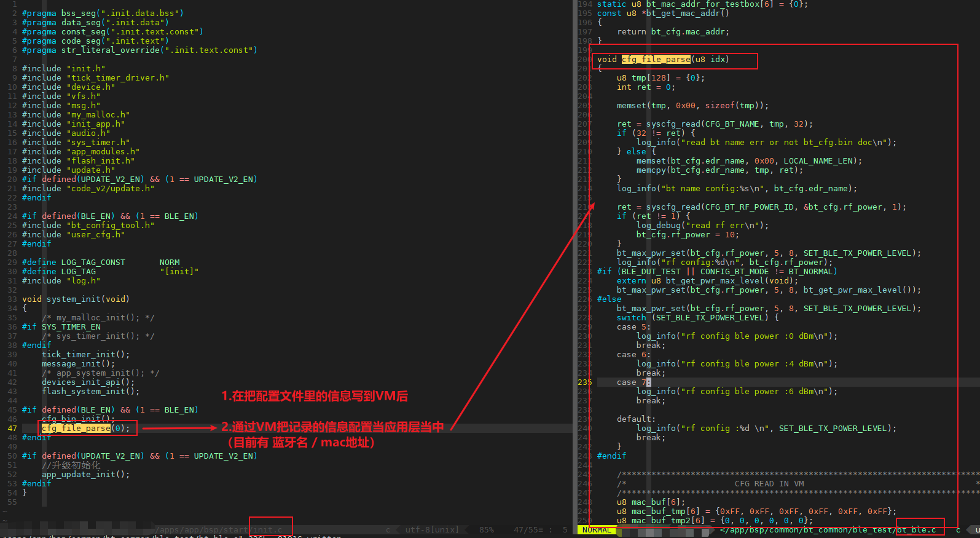
Task: Click the 'syscfg_read(CFG_BT_NAME, tmp, 32)' line
Action: click(x=715, y=124)
